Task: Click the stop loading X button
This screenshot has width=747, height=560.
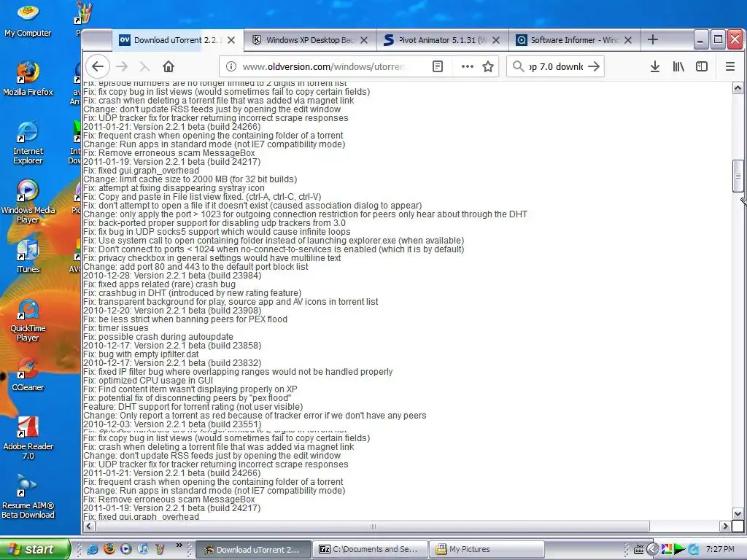Action: [144, 66]
